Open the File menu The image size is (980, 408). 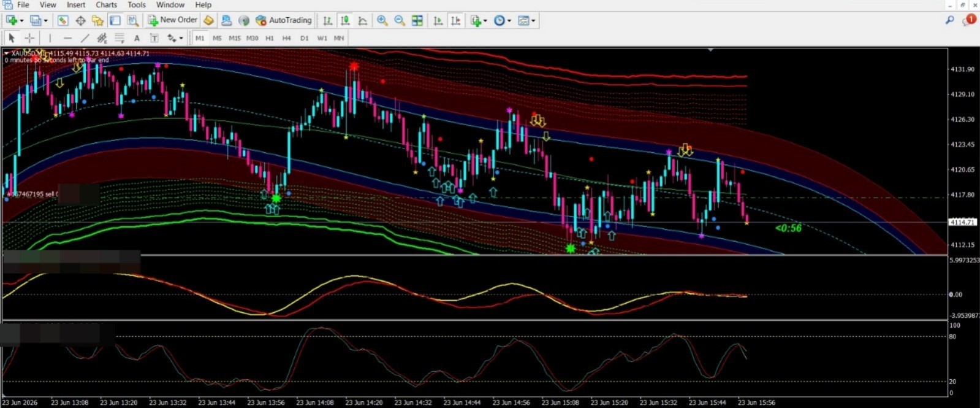click(x=23, y=4)
